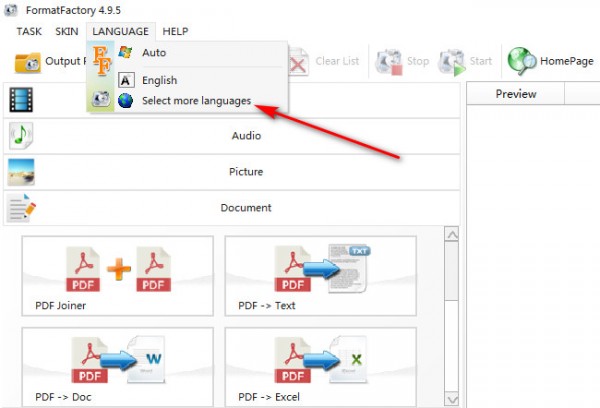
Task: Click the Word document icon in PDF -> Doc
Action: [146, 359]
